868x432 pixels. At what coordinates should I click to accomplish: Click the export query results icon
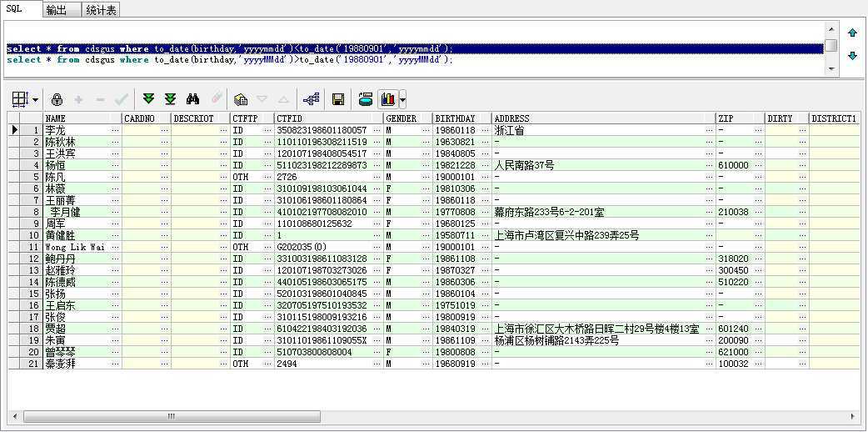tap(241, 99)
